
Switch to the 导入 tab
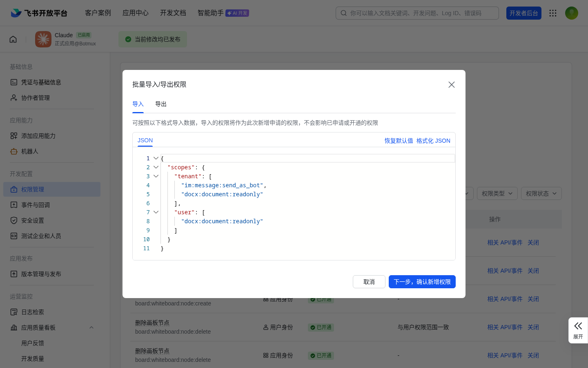(x=138, y=104)
